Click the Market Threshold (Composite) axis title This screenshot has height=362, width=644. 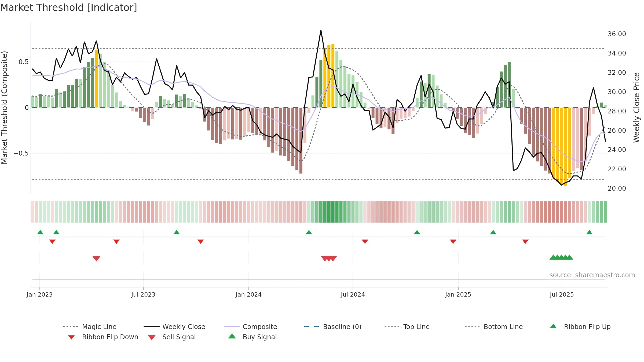pos(4,107)
